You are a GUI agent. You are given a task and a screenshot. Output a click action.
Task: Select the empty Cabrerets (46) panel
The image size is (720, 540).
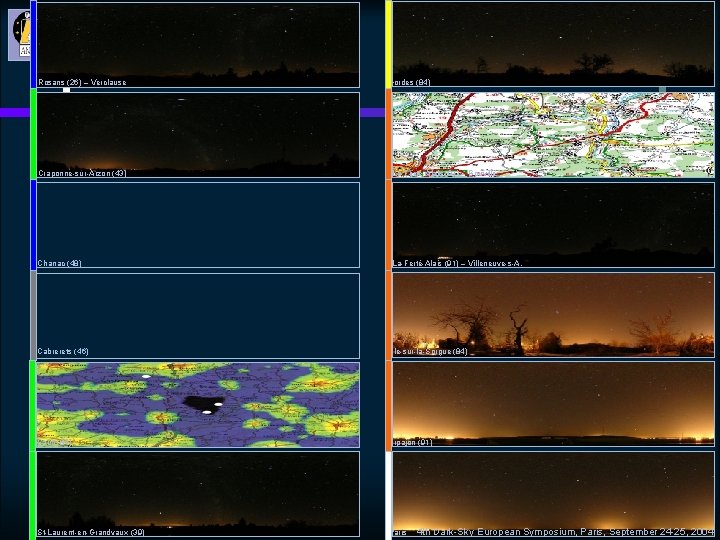(198, 315)
